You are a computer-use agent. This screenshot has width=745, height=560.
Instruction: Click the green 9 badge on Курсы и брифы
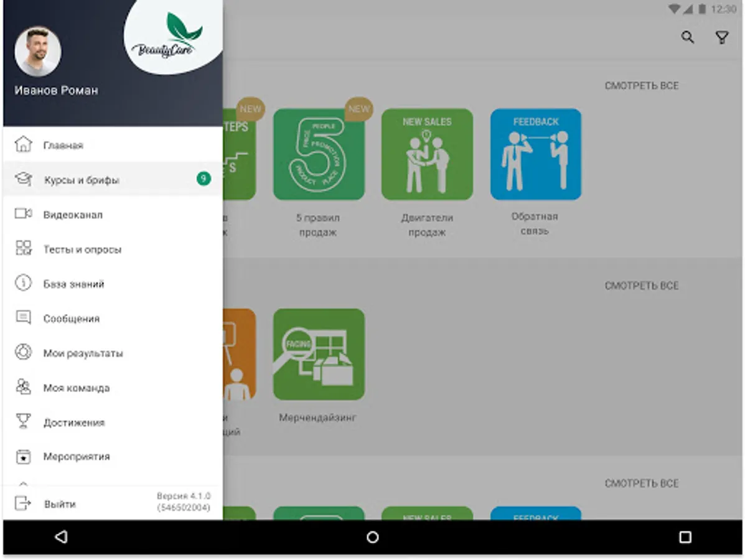point(204,179)
